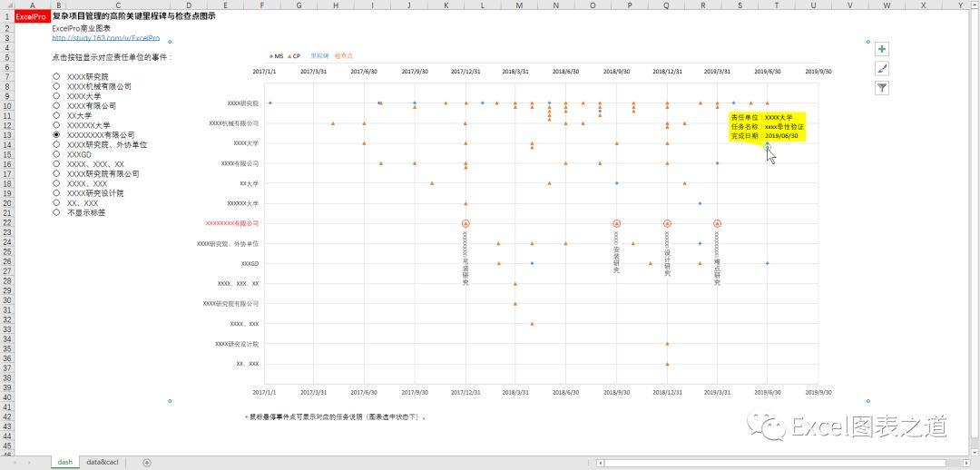The height and width of the screenshot is (470, 980).
Task: Open the study.163.com ExcelPro hyperlink
Action: (105, 38)
